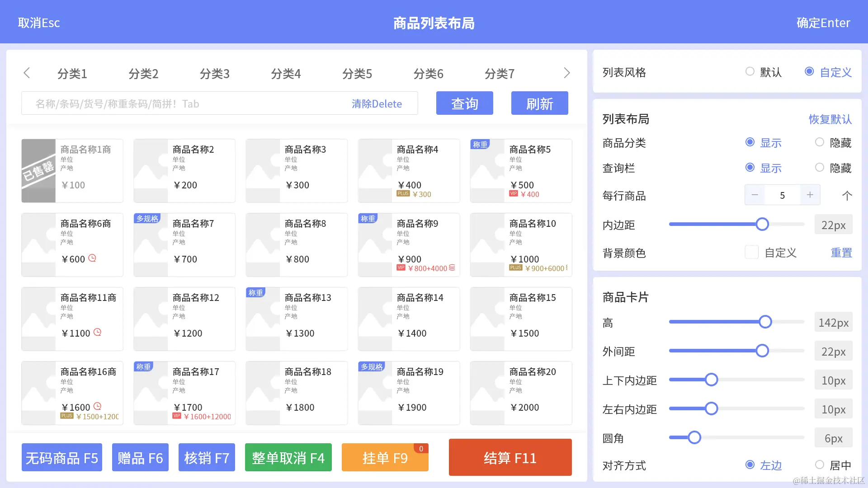Switch to 分类3 tab
This screenshot has width=868, height=488.
tap(215, 73)
